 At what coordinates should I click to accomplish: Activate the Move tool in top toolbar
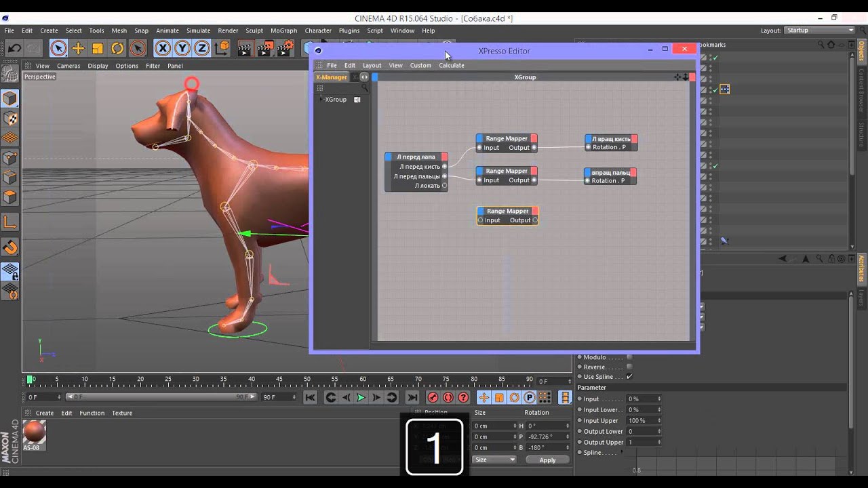click(x=78, y=48)
